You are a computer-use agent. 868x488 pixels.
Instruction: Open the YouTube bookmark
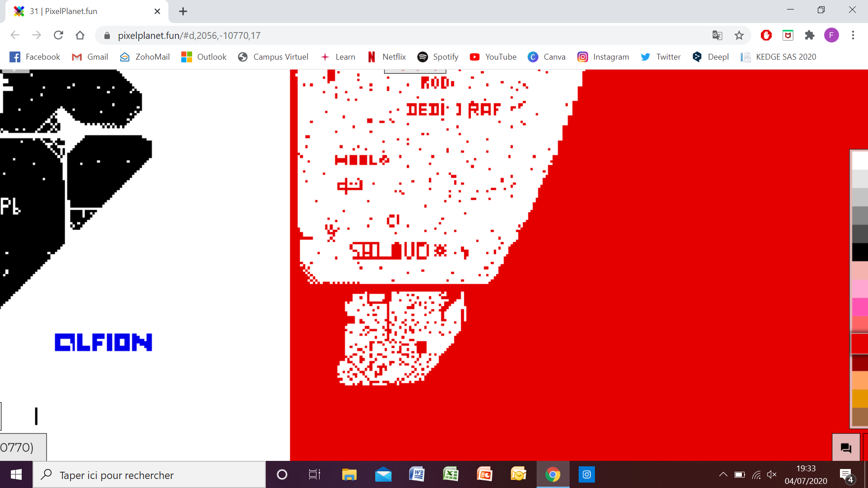click(493, 57)
